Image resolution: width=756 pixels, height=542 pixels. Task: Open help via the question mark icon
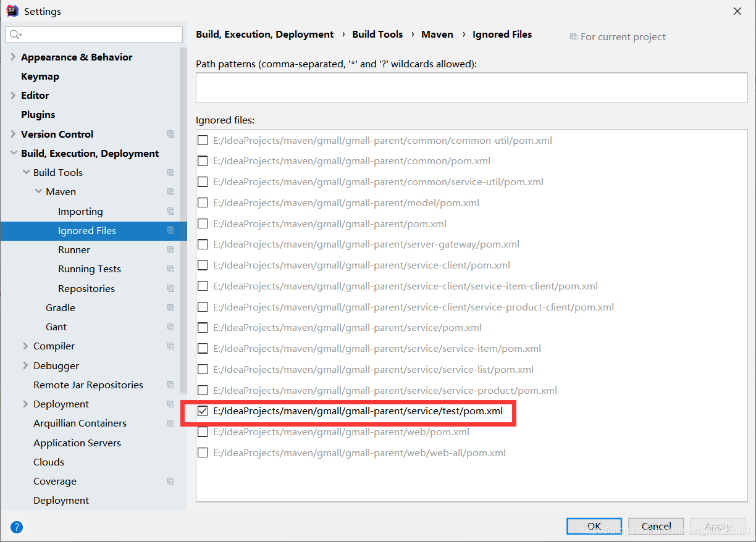(17, 527)
